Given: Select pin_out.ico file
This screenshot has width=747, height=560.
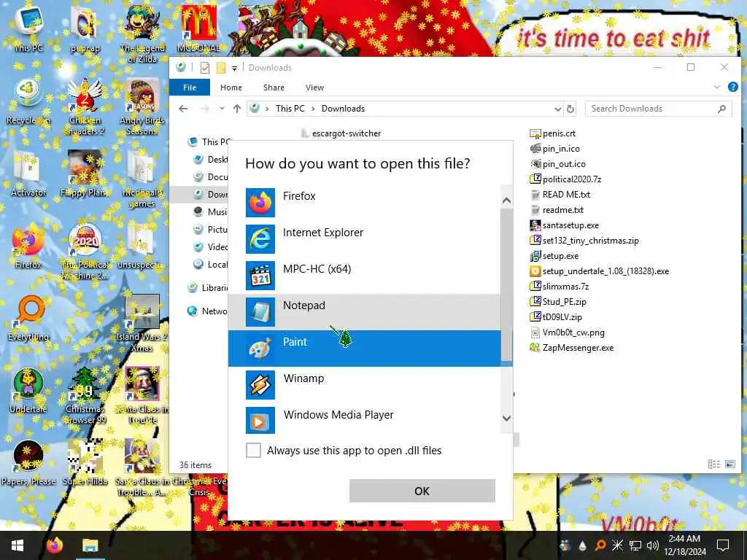Looking at the screenshot, I should click(x=558, y=164).
